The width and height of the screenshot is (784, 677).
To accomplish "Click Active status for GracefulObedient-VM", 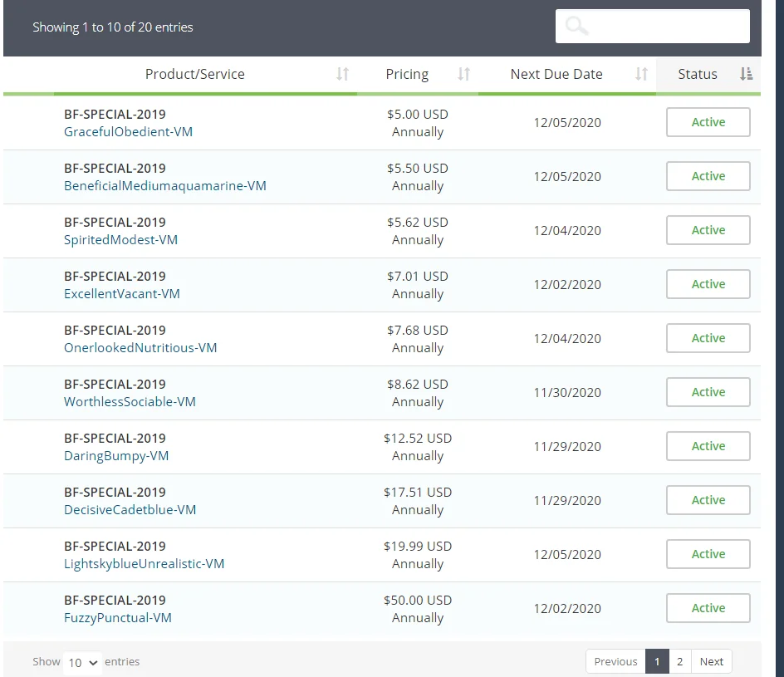I will click(x=708, y=122).
